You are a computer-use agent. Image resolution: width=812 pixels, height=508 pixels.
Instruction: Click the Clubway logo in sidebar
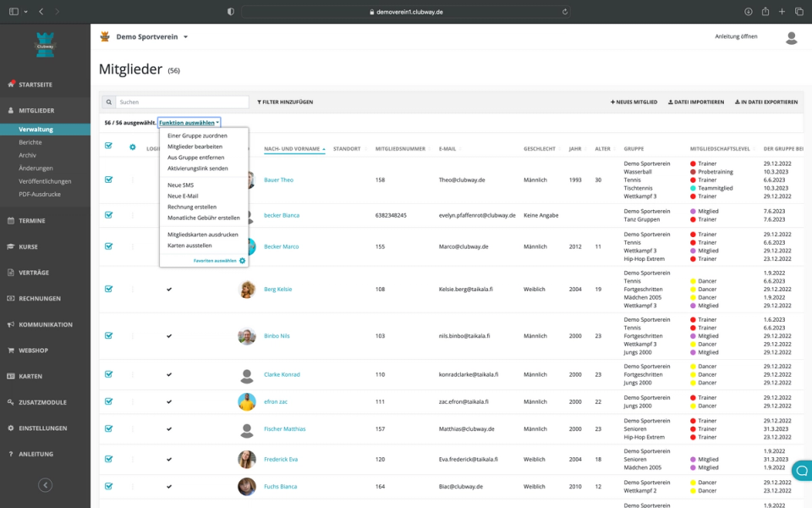coord(45,45)
